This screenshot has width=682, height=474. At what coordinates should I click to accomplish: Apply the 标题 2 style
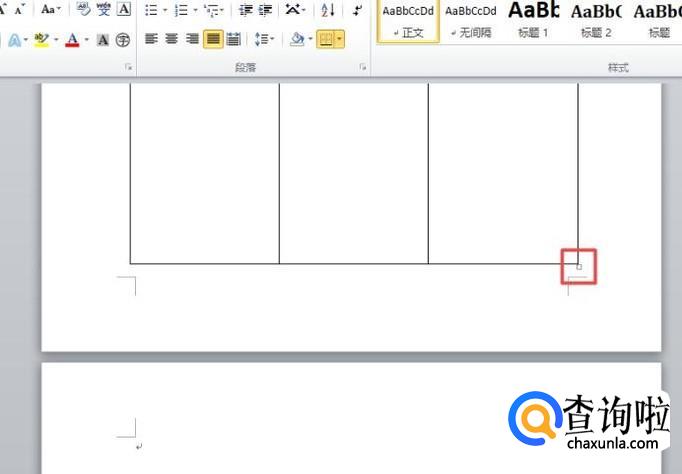[x=596, y=21]
